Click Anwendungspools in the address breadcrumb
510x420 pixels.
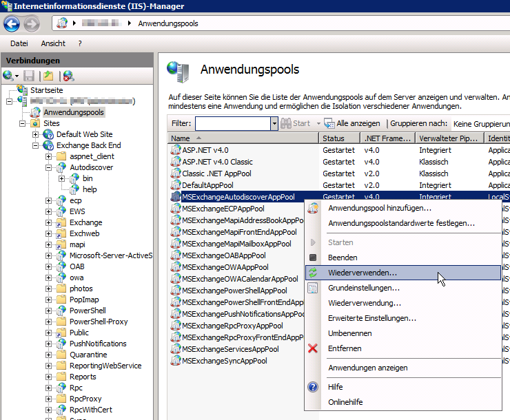(x=168, y=23)
